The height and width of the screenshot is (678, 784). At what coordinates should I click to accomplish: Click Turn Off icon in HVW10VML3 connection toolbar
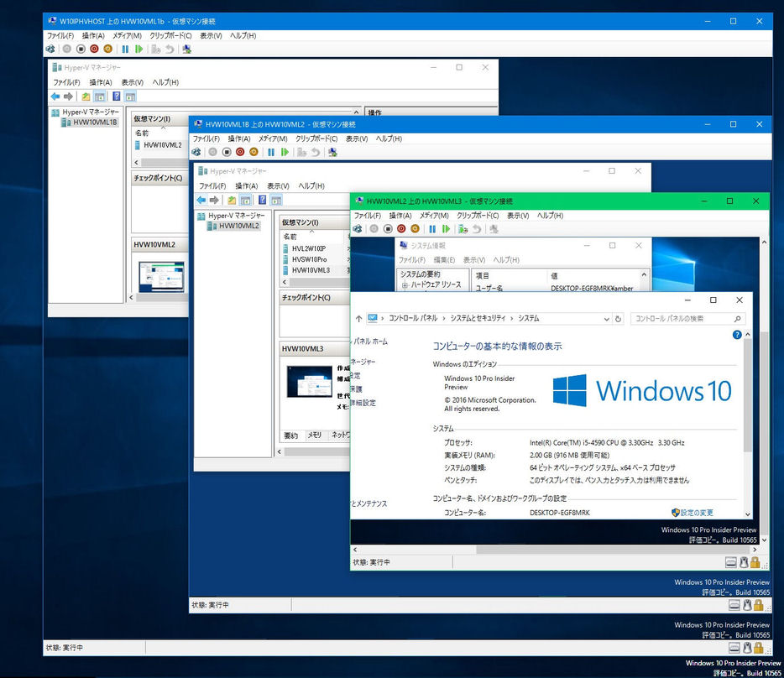(388, 229)
